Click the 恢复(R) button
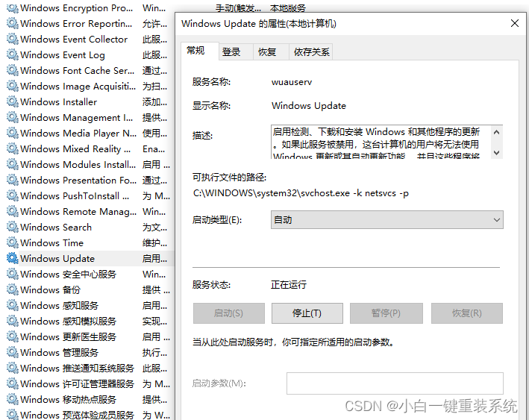 pos(467,313)
